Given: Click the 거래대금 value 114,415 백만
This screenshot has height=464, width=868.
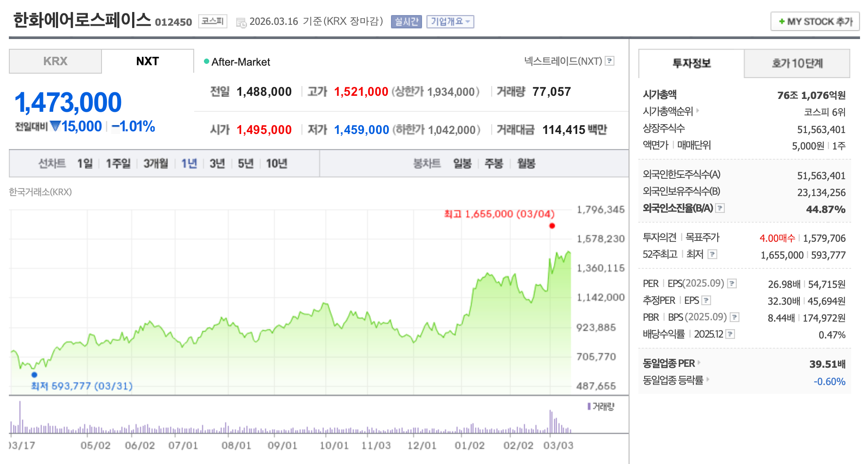Looking at the screenshot, I should point(575,130).
